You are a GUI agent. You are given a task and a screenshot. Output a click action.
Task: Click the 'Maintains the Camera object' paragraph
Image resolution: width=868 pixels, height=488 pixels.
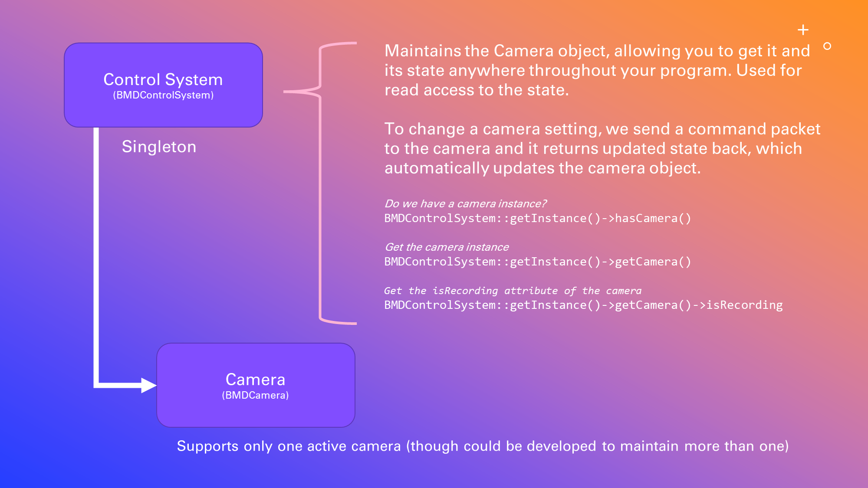click(597, 70)
